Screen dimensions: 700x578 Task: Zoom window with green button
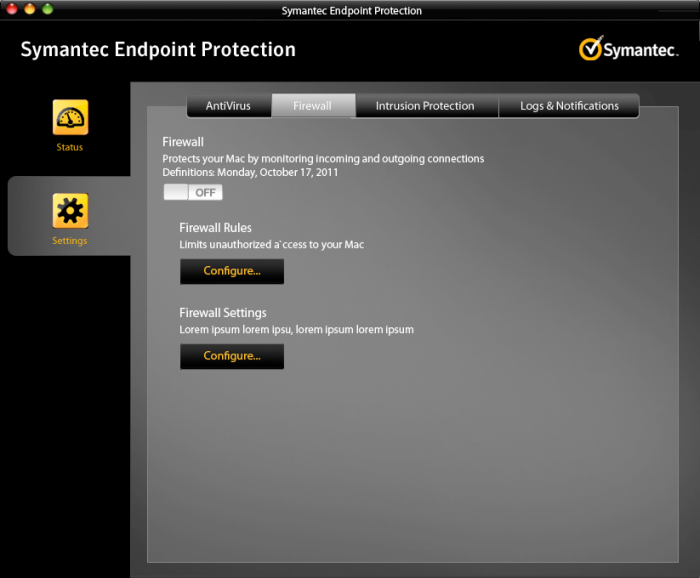tap(48, 8)
